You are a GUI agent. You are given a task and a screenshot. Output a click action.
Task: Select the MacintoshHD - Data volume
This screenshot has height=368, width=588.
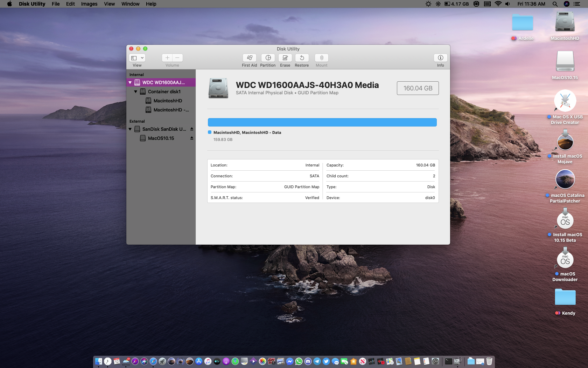pos(161,110)
